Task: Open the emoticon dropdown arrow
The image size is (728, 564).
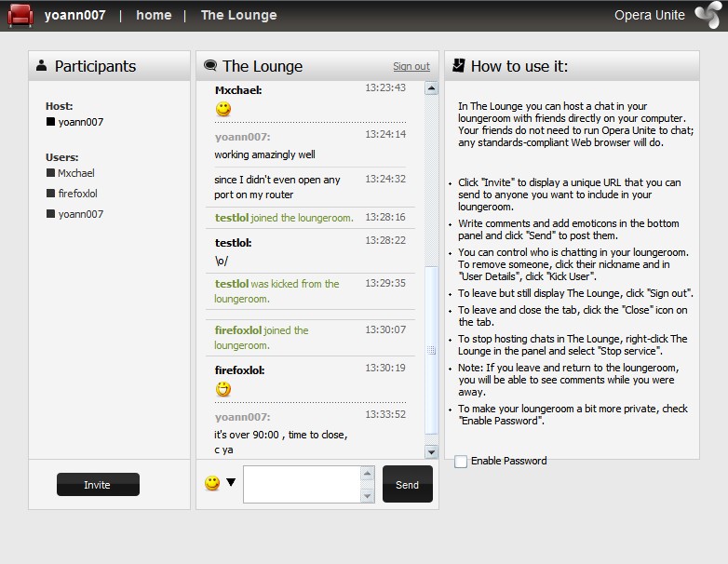Action: 231,482
